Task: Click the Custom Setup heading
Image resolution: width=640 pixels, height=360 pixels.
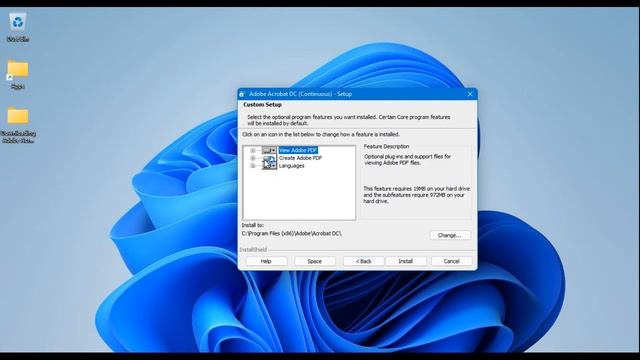Action: pos(262,105)
